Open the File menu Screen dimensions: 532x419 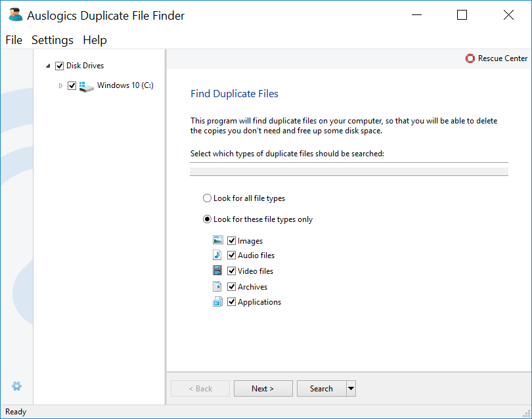coord(14,40)
